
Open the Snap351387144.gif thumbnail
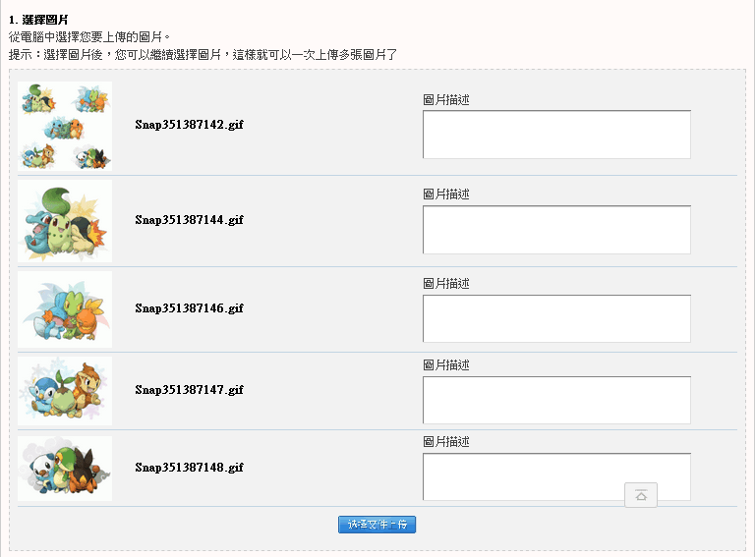(65, 221)
